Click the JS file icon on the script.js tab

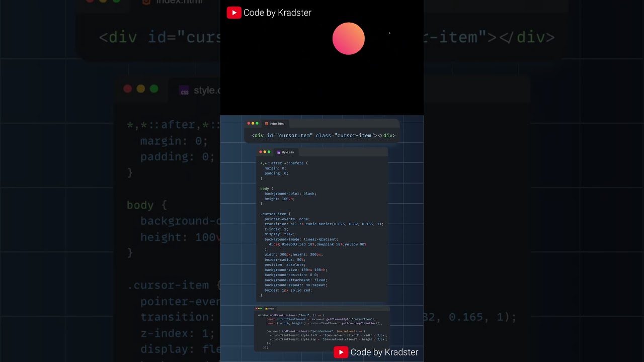266,309
